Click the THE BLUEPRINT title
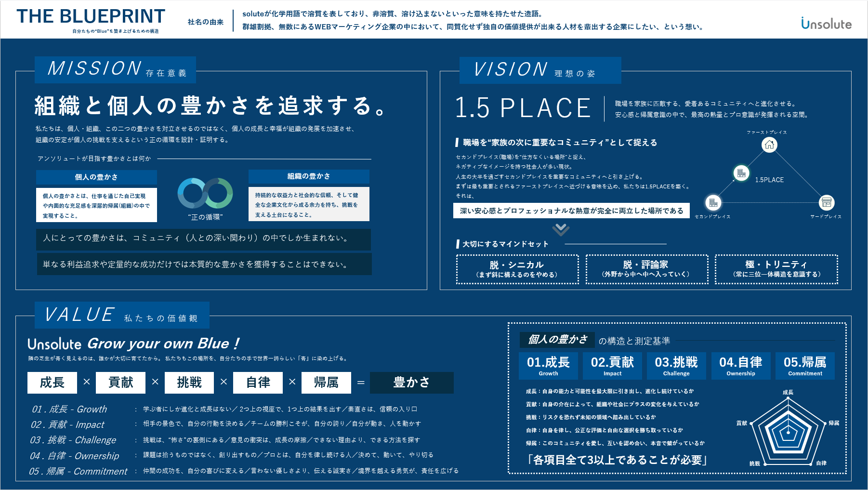The height and width of the screenshot is (490, 868). (91, 16)
